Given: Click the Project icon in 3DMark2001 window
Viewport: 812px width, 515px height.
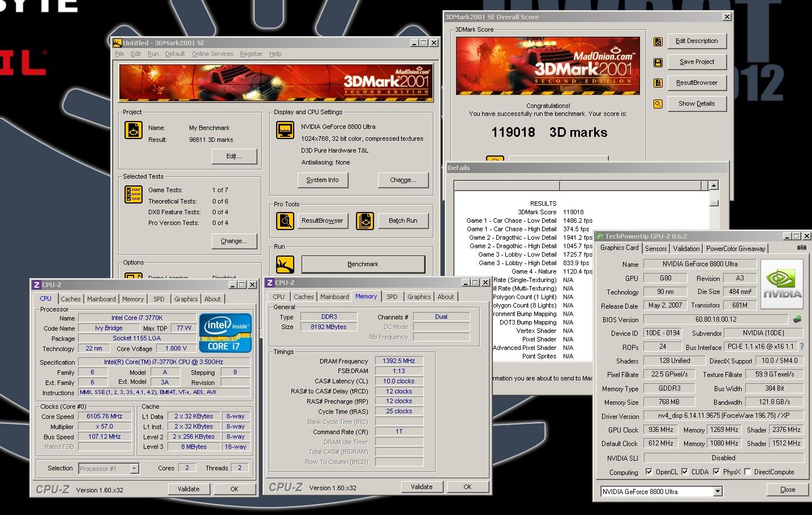Looking at the screenshot, I should [134, 130].
